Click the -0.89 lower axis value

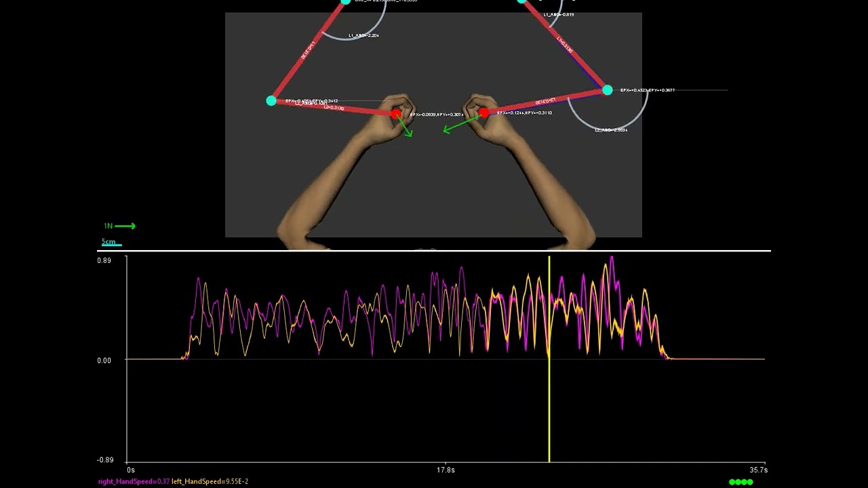pos(105,460)
